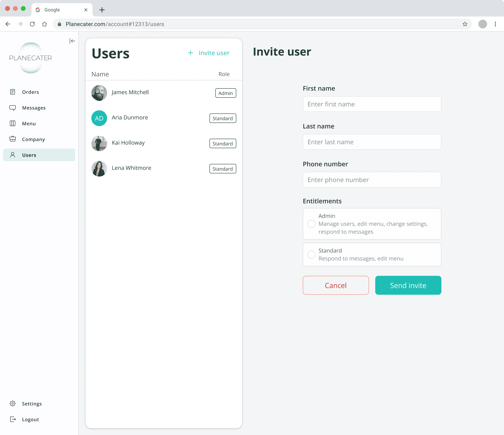The width and height of the screenshot is (504, 435).
Task: Open James Mitchell's avatar photo
Action: [99, 93]
